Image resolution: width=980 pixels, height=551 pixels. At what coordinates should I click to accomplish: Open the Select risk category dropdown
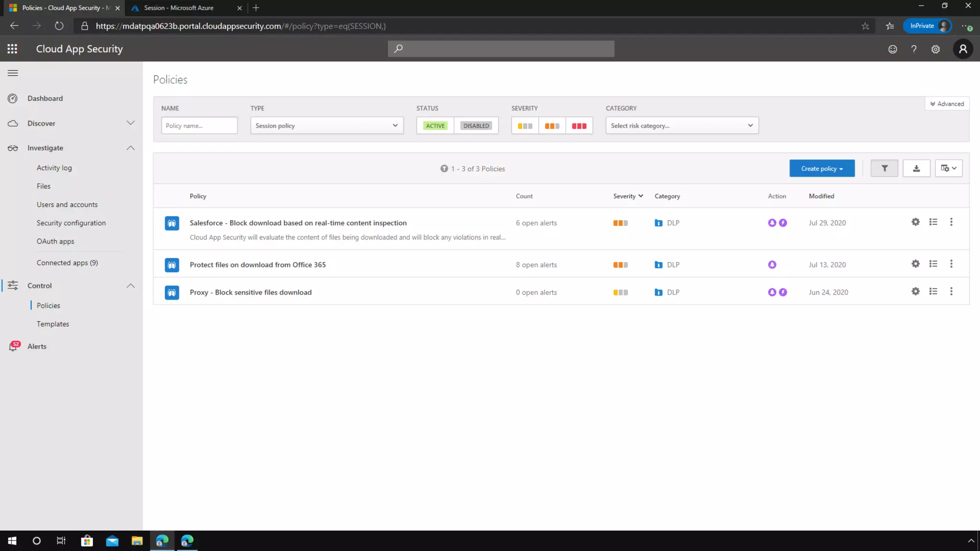682,126
